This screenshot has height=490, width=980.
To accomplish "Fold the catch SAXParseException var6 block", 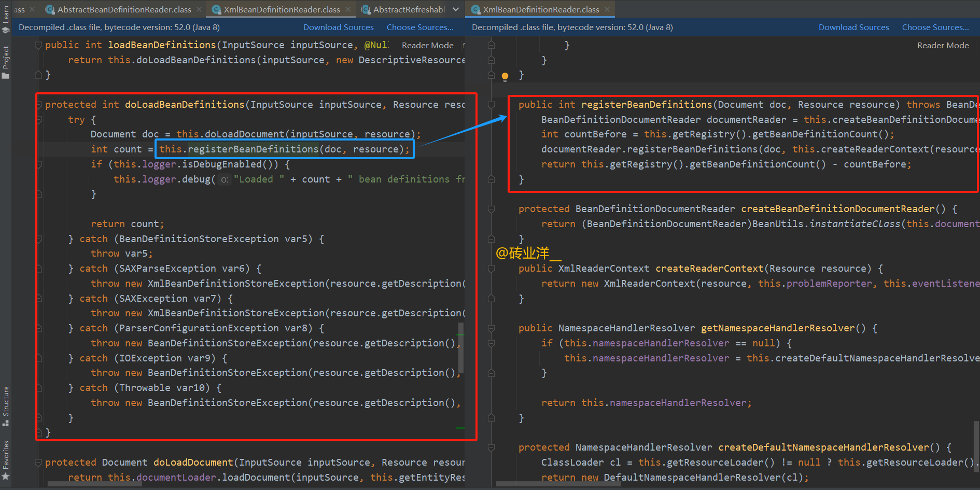I will point(38,269).
